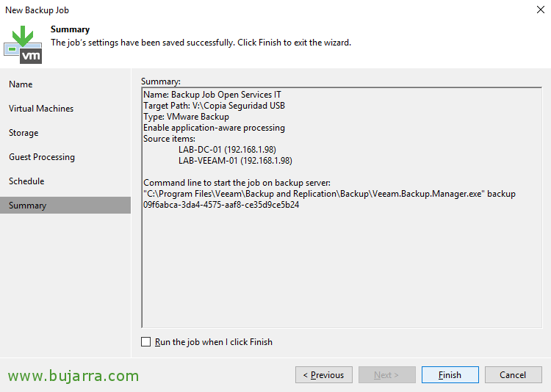Click the greyed-out Next button
The image size is (551, 392).
pos(387,375)
